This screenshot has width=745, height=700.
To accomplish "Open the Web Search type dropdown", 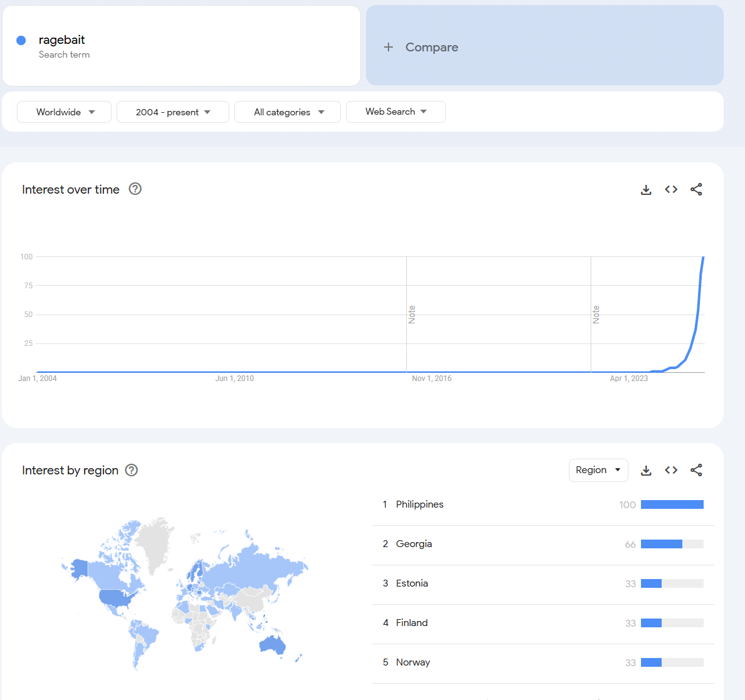I will pos(396,112).
